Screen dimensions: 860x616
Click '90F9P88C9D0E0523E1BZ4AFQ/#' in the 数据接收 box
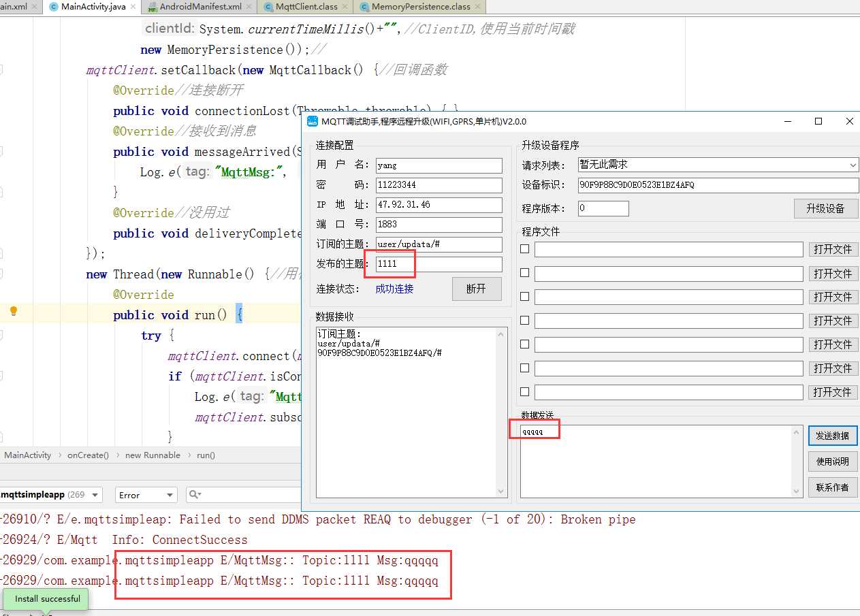379,353
